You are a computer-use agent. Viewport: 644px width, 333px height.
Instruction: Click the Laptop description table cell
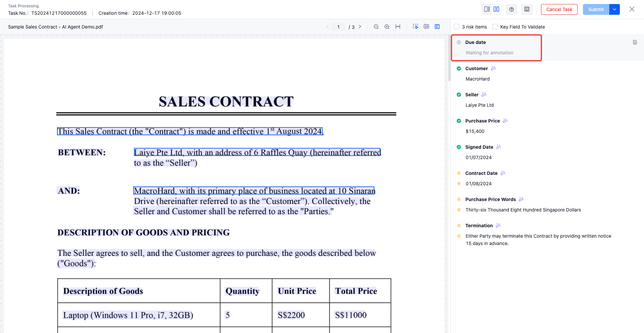[x=139, y=315]
